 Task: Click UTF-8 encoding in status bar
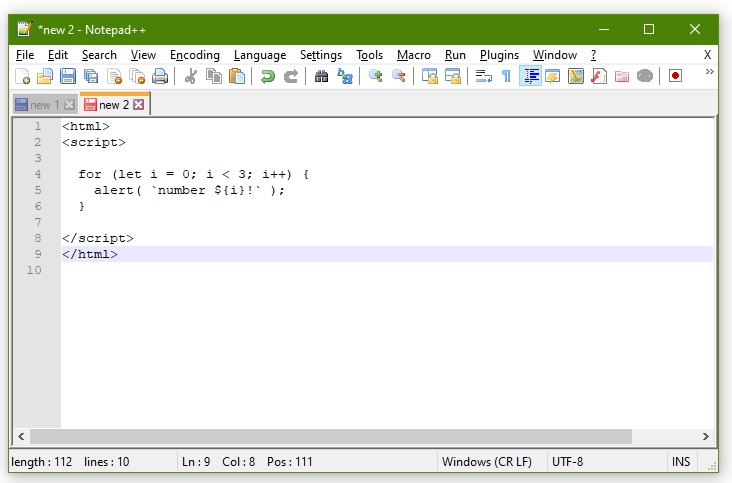click(567, 462)
